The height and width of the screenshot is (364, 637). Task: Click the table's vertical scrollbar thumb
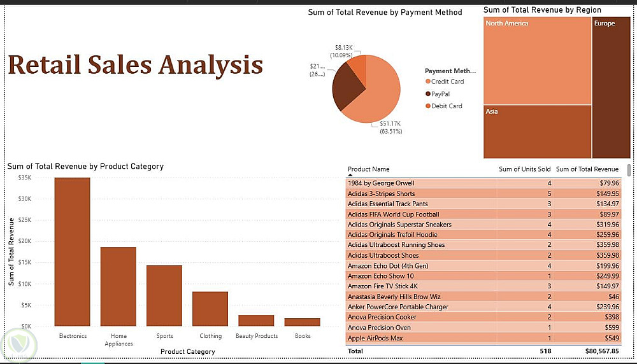(629, 170)
